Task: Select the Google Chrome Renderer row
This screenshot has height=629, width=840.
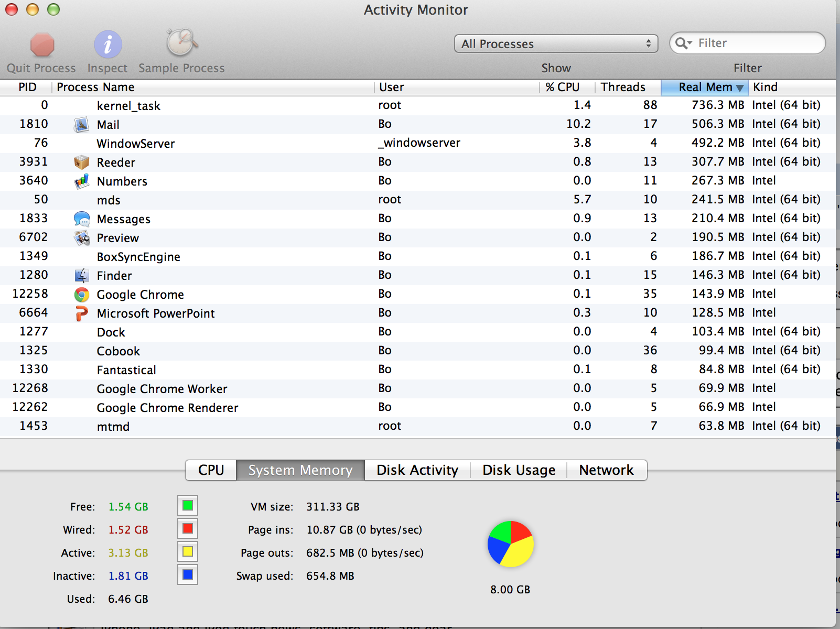Action: (418, 407)
